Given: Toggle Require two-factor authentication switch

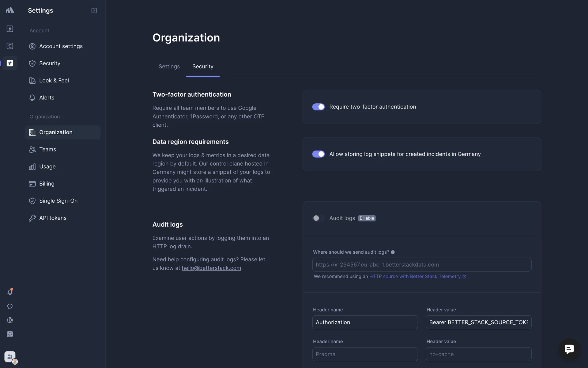Looking at the screenshot, I should (x=318, y=107).
